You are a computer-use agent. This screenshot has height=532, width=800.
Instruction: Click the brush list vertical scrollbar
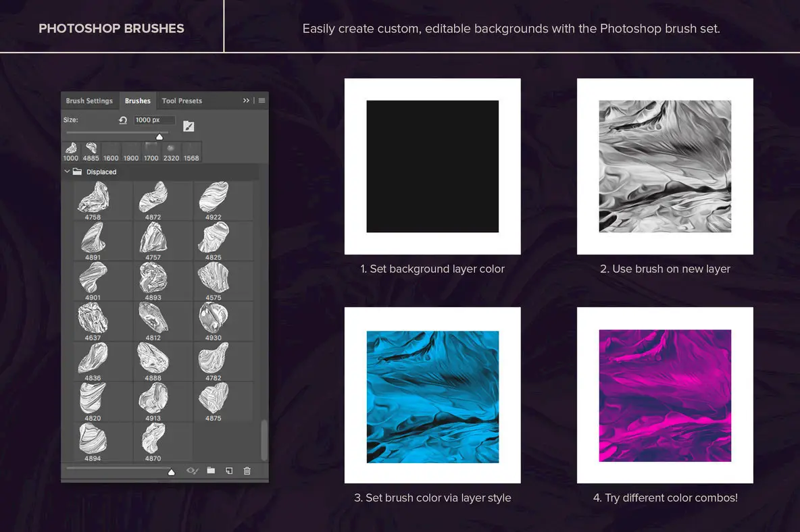tap(264, 438)
